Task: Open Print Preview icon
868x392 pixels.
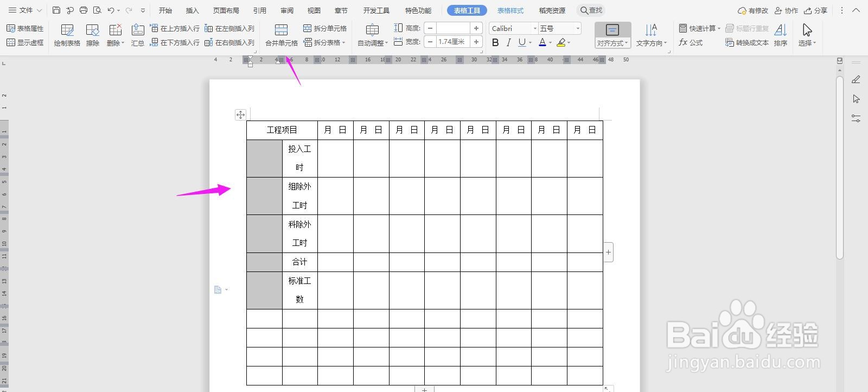Action: [97, 10]
